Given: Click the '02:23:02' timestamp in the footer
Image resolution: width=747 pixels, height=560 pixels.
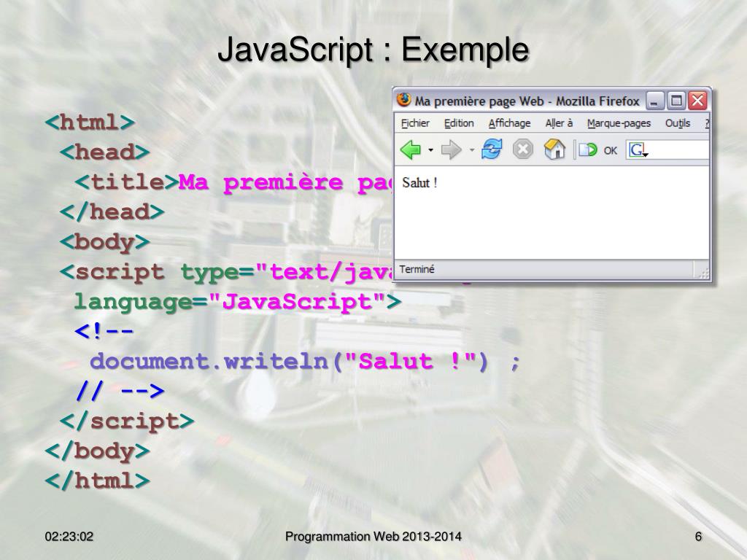Looking at the screenshot, I should [69, 537].
